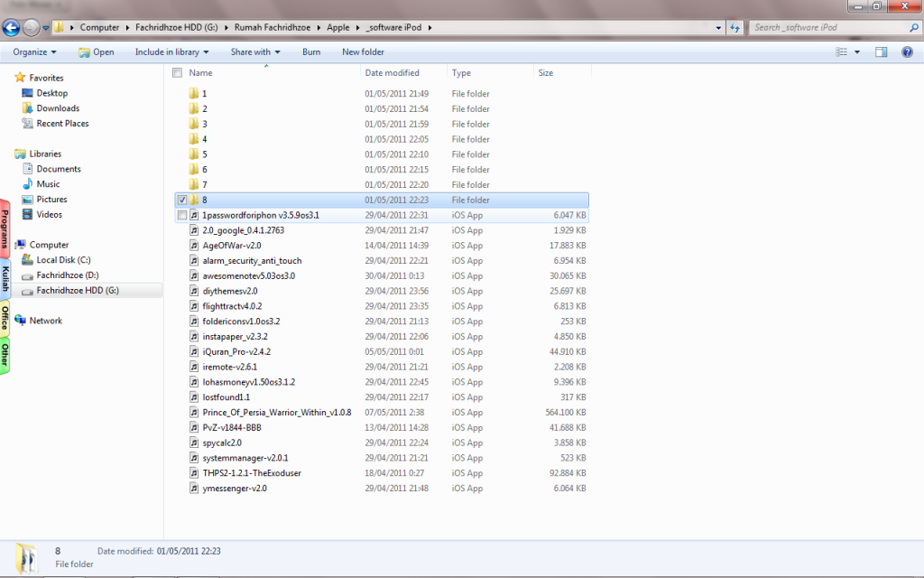
Task: Select the Computer node in sidebar
Action: point(49,244)
